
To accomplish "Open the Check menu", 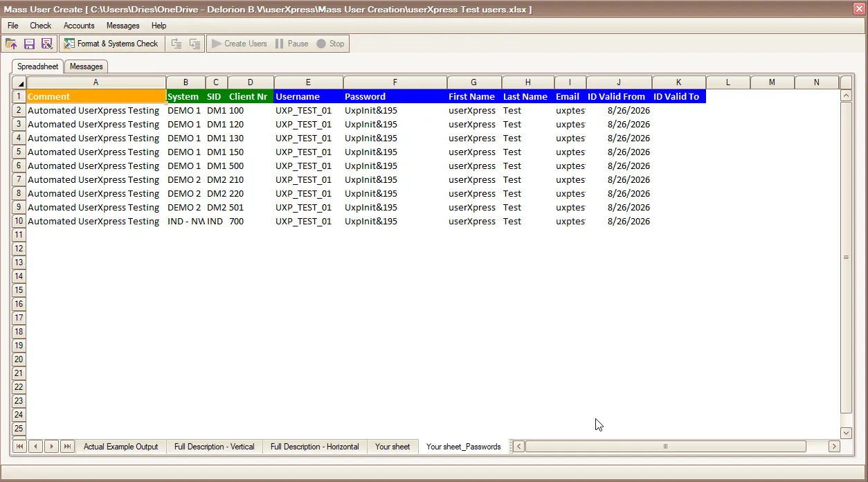I will click(x=41, y=26).
